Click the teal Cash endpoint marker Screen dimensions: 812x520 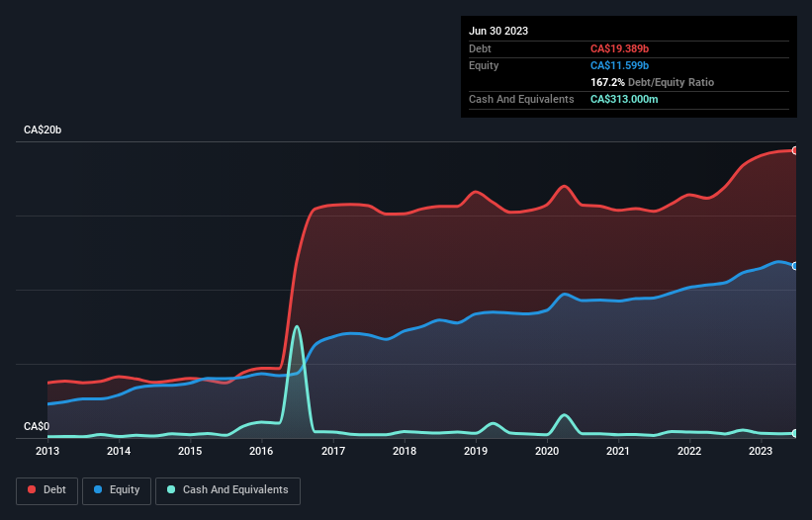(x=795, y=433)
